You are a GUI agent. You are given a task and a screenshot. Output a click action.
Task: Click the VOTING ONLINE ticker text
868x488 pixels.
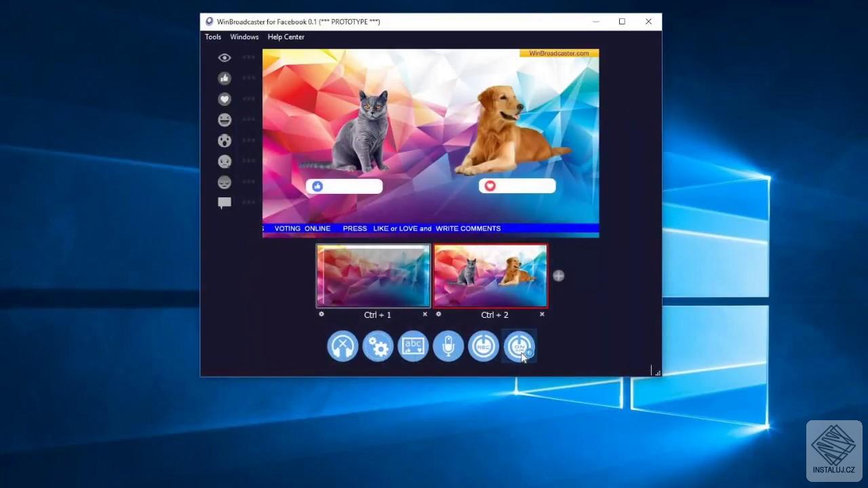302,228
